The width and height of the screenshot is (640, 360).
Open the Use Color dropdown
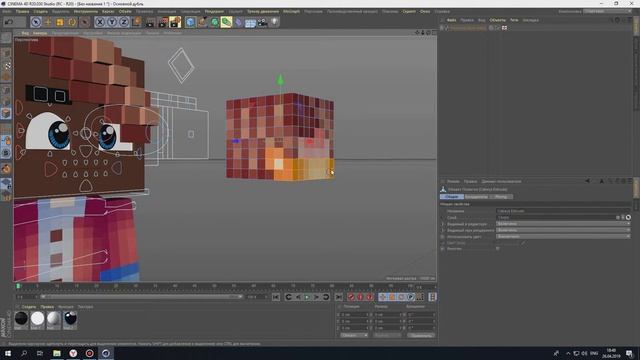(x=563, y=236)
